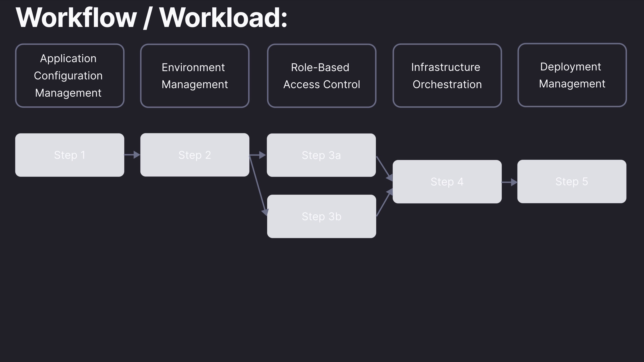Select the Step 3a block
The width and height of the screenshot is (644, 362).
pos(321,155)
